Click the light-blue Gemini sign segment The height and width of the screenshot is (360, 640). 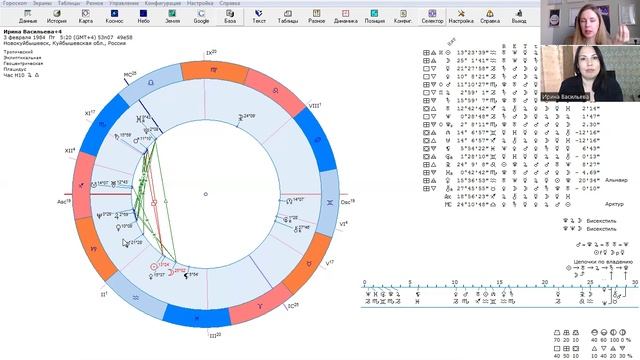click(x=330, y=202)
